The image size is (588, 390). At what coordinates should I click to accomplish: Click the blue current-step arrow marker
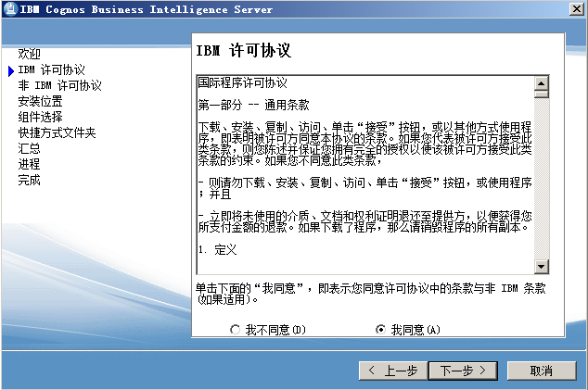pyautogui.click(x=11, y=70)
